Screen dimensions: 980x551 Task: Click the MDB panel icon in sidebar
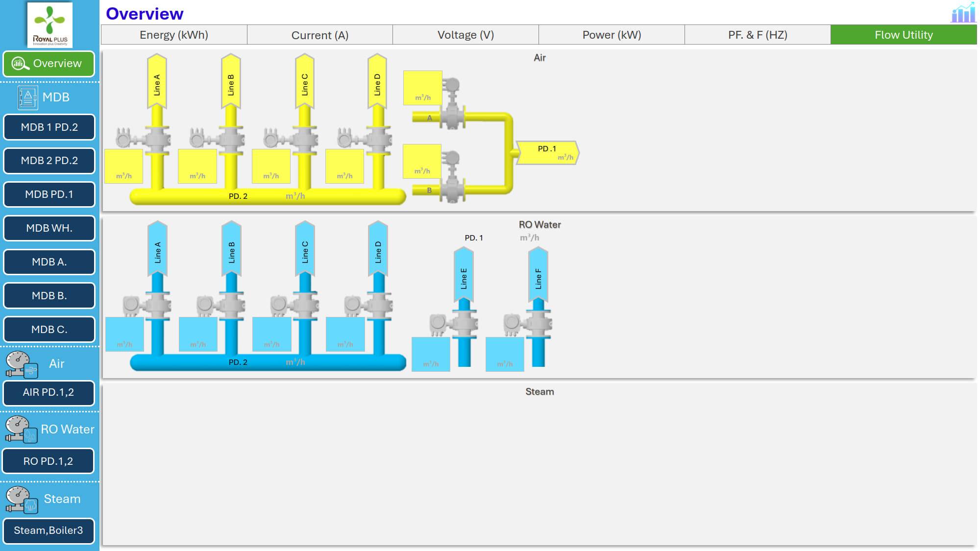pos(27,97)
